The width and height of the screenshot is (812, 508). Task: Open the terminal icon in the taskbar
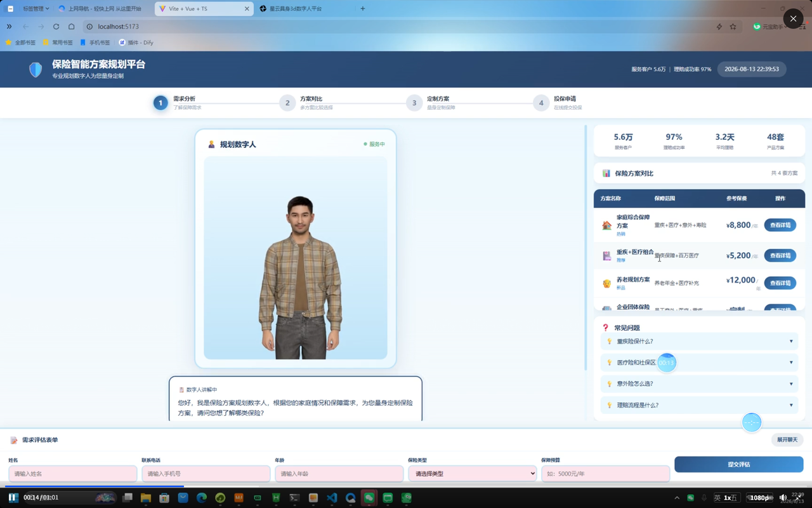tap(294, 498)
